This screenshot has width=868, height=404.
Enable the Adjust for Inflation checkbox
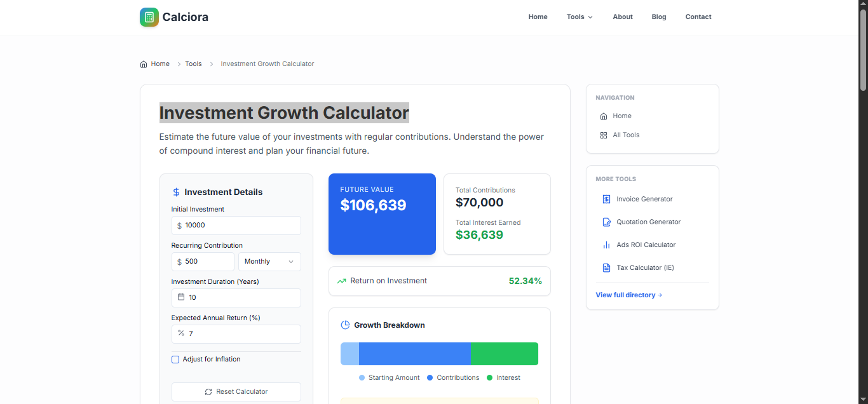tap(175, 360)
